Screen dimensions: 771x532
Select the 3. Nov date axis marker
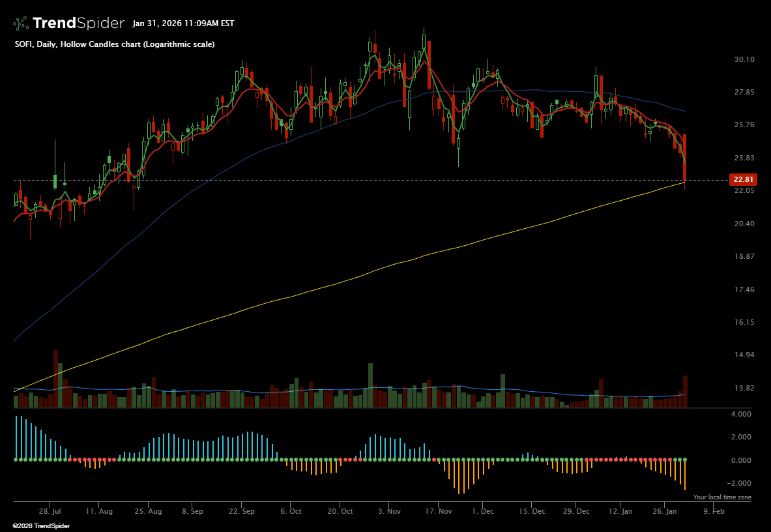pyautogui.click(x=389, y=512)
